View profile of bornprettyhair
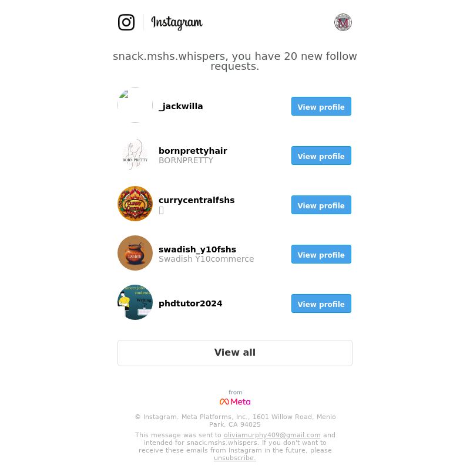Image resolution: width=470 pixels, height=476 pixels. click(321, 156)
